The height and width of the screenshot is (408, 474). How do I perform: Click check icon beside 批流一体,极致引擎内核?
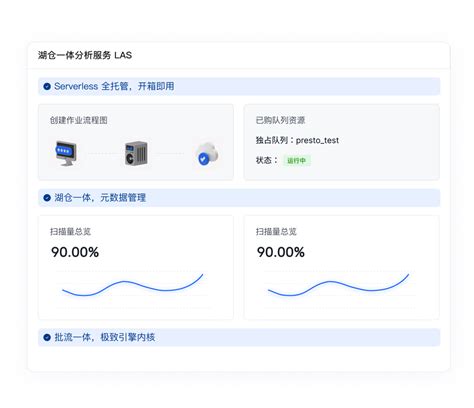[47, 337]
